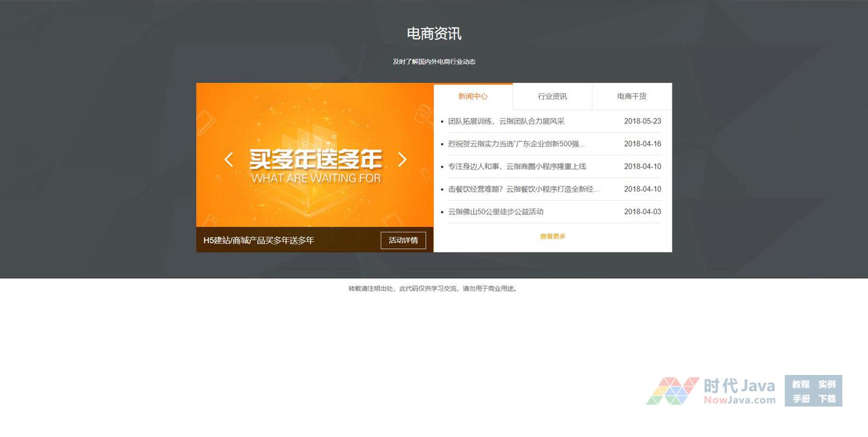Open news article 团队拓展训练，云指团队合力展风采
Viewport: 868px width, 437px height.
pos(506,121)
